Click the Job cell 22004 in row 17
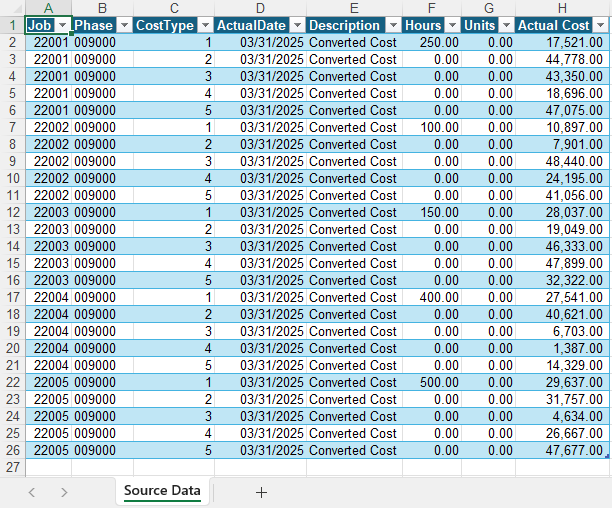Screen dimensions: 612x508 pyautogui.click(x=48, y=297)
